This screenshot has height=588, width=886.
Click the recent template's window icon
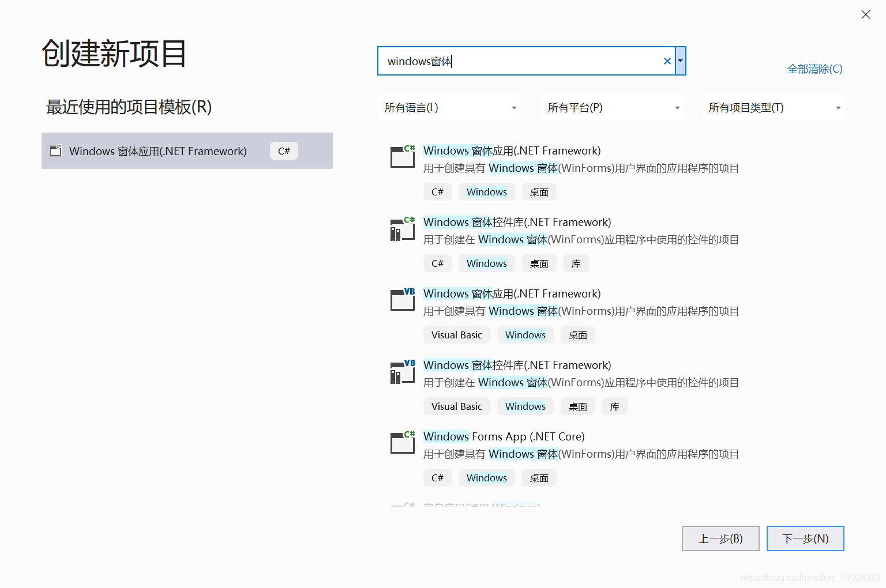point(56,150)
